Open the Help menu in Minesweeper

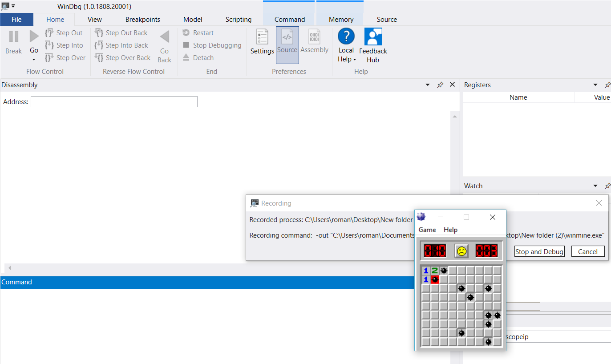click(450, 230)
